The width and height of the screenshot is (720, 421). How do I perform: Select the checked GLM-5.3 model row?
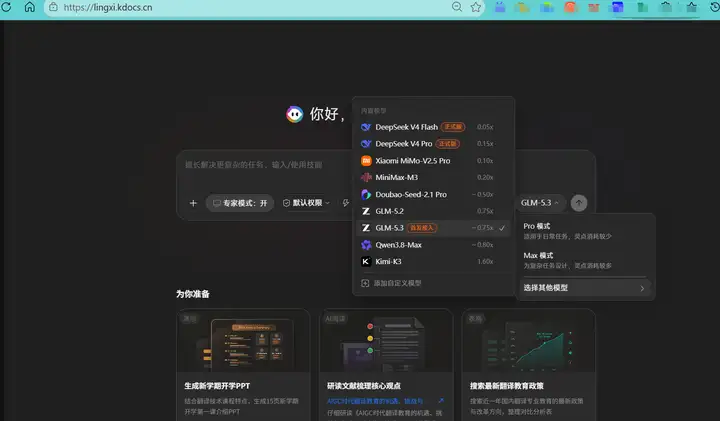coord(433,228)
